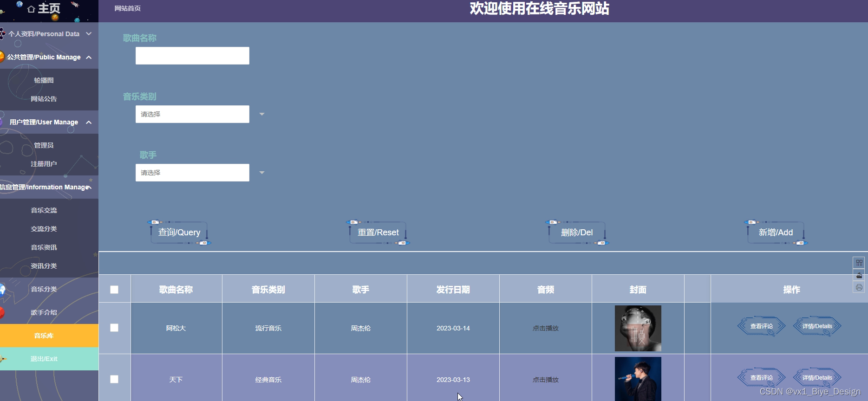The image size is (868, 401).
Task: Open the 音乐类别 dropdown
Action: [192, 114]
